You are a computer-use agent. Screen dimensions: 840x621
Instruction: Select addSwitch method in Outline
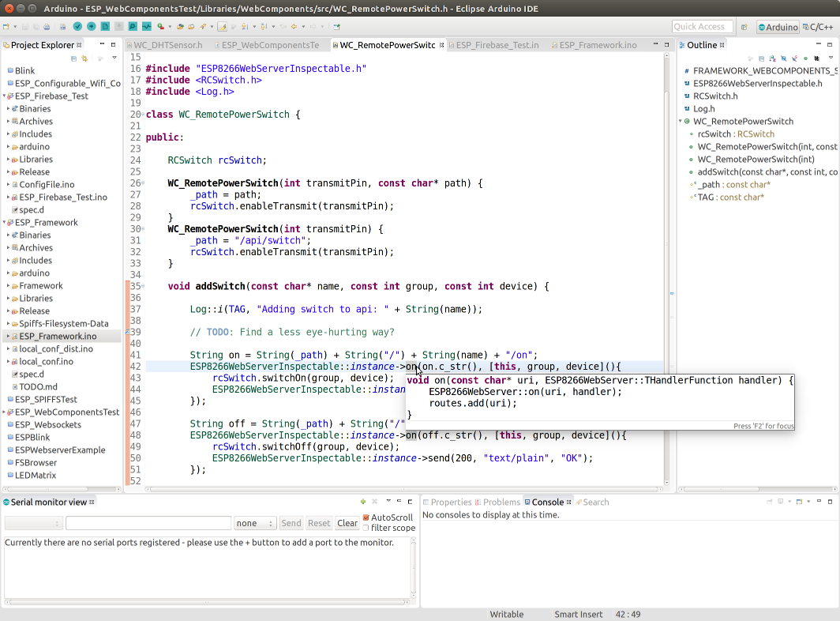[x=763, y=172]
